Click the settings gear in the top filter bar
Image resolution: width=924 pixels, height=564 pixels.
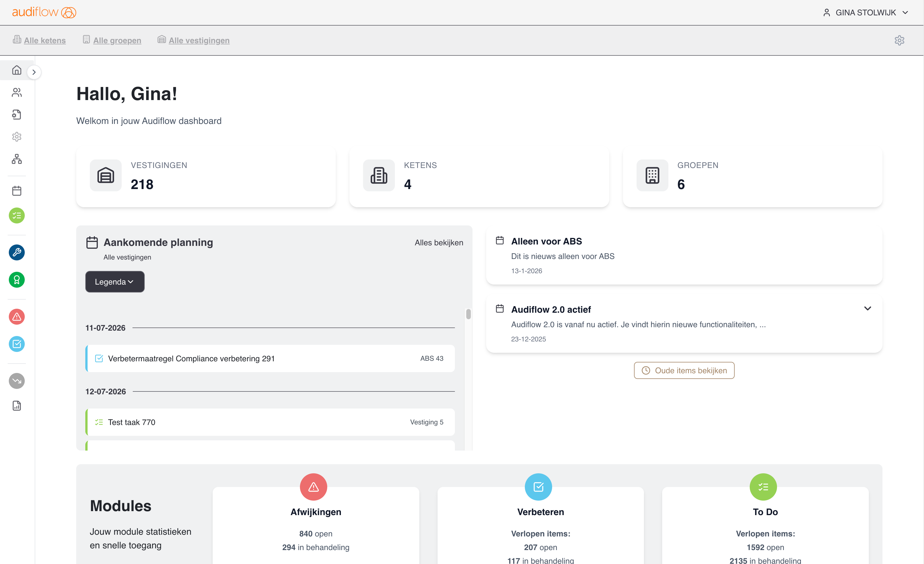coord(899,40)
